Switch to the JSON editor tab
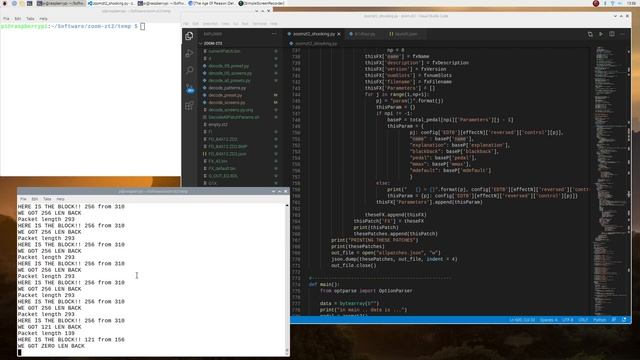The height and width of the screenshot is (360, 640). pos(406,34)
